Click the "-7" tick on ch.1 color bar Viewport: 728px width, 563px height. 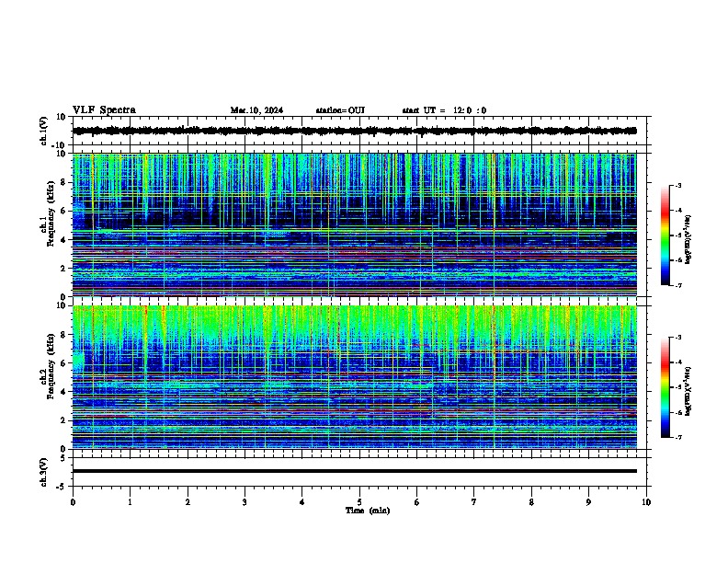[x=678, y=285]
